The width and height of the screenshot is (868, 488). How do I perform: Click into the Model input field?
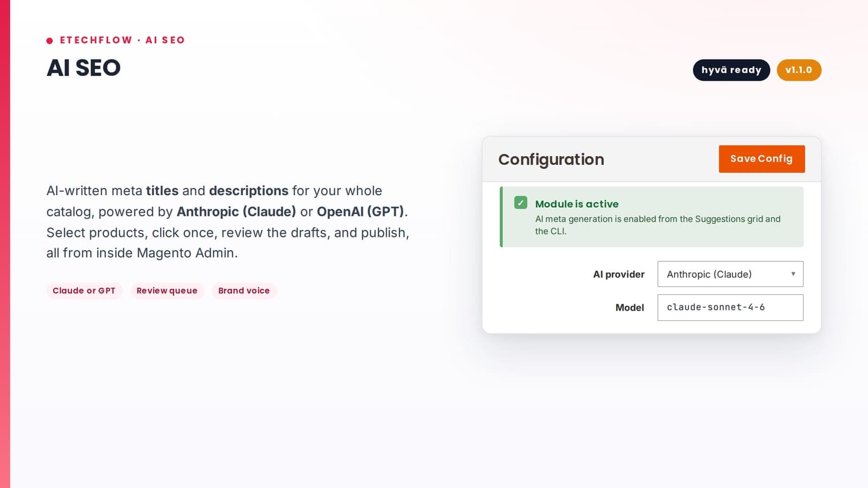(x=730, y=307)
